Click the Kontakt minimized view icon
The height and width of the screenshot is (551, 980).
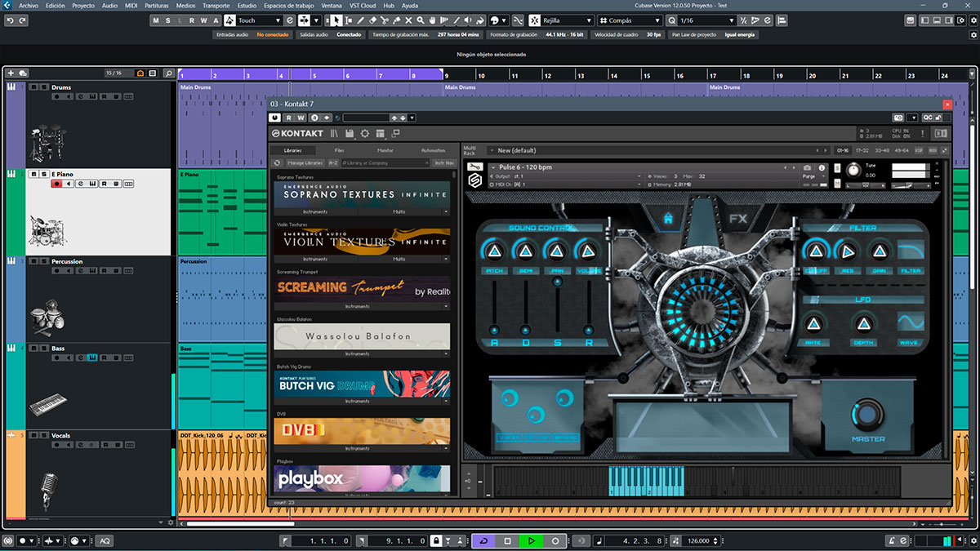coord(396,133)
